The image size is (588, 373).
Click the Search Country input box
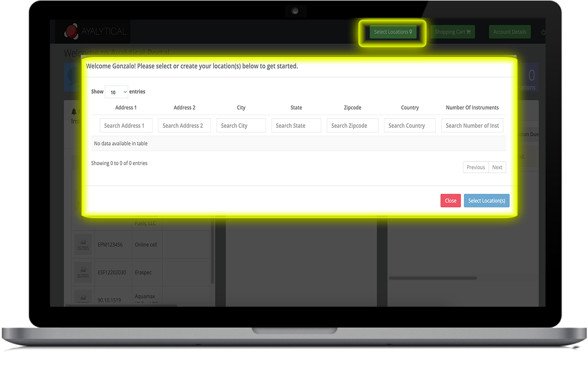tap(409, 126)
